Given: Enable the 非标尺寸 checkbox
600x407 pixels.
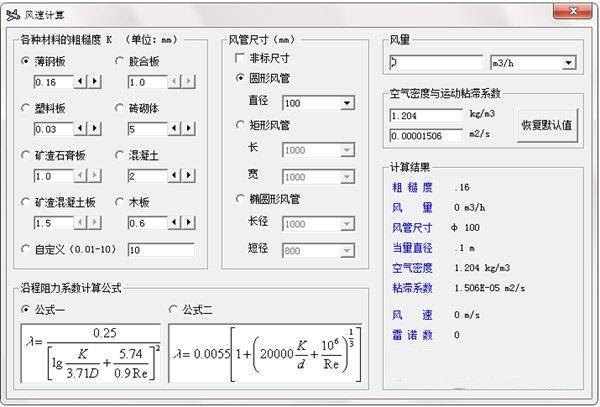Looking at the screenshot, I should (239, 59).
